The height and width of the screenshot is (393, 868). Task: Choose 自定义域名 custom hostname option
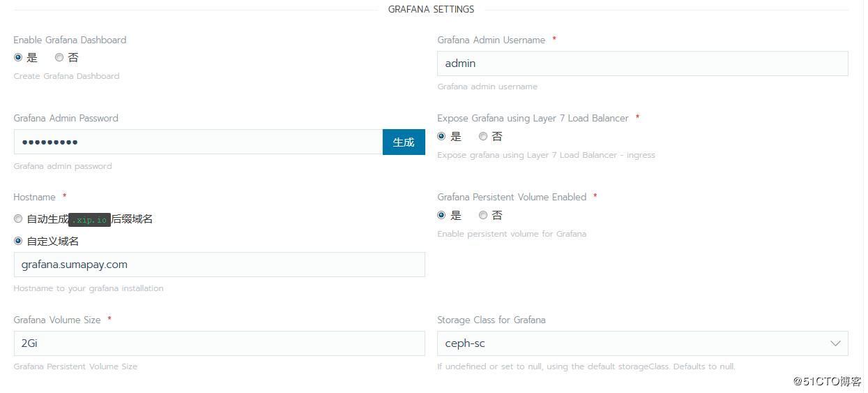18,242
